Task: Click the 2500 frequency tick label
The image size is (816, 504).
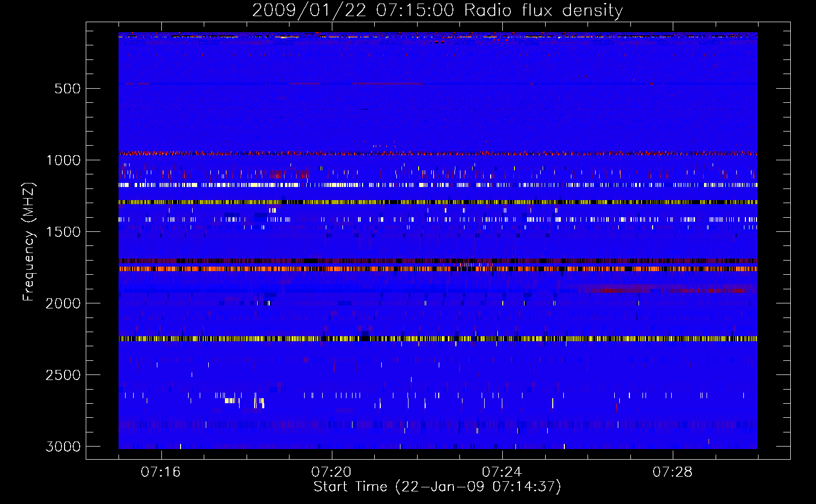Action: (x=63, y=375)
